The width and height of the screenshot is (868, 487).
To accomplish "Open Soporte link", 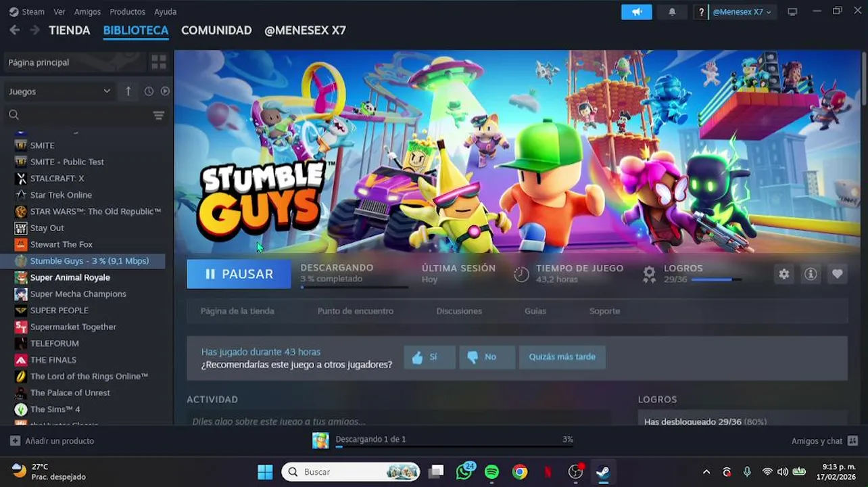I will (604, 311).
